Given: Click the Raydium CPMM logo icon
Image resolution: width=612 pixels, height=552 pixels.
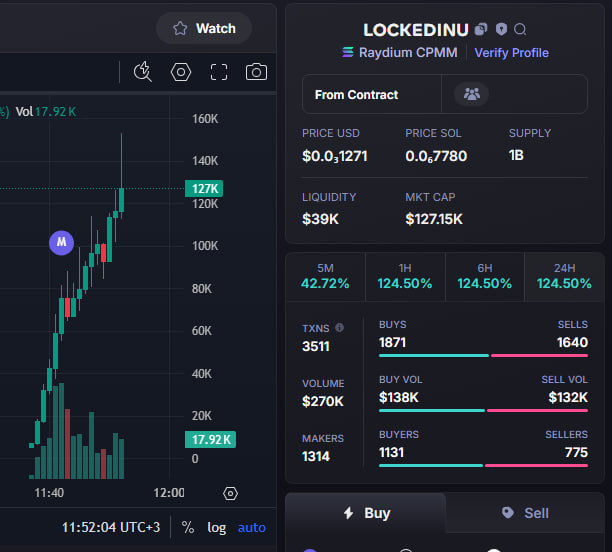Looking at the screenshot, I should click(x=348, y=52).
